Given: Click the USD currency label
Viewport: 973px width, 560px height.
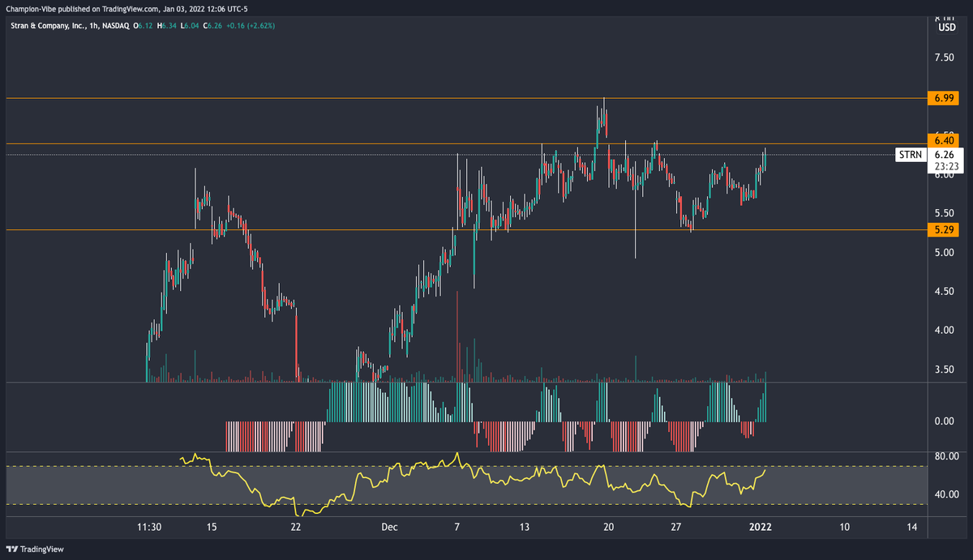Looking at the screenshot, I should [x=945, y=27].
